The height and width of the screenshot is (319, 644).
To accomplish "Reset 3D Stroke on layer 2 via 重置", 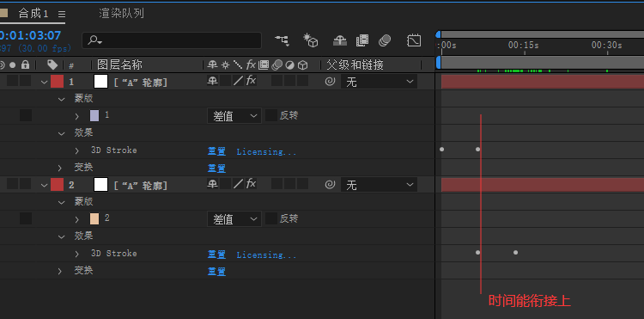I will click(216, 255).
